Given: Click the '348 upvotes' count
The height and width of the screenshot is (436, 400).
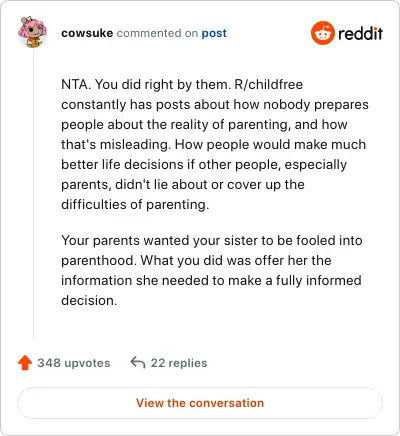Looking at the screenshot, I should (x=74, y=363).
